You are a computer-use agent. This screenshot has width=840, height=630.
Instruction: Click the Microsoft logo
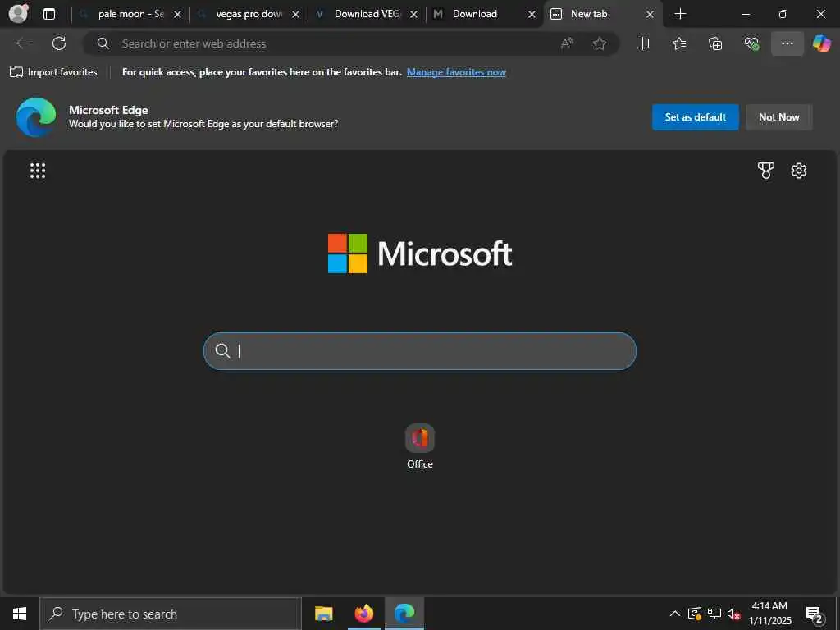pyautogui.click(x=420, y=253)
